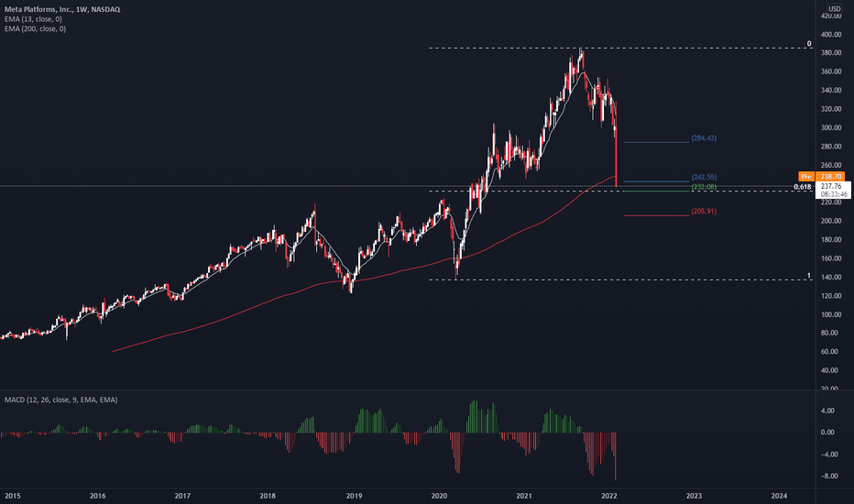
Task: Click the orange Pre 238.70 price label
Action: (821, 177)
